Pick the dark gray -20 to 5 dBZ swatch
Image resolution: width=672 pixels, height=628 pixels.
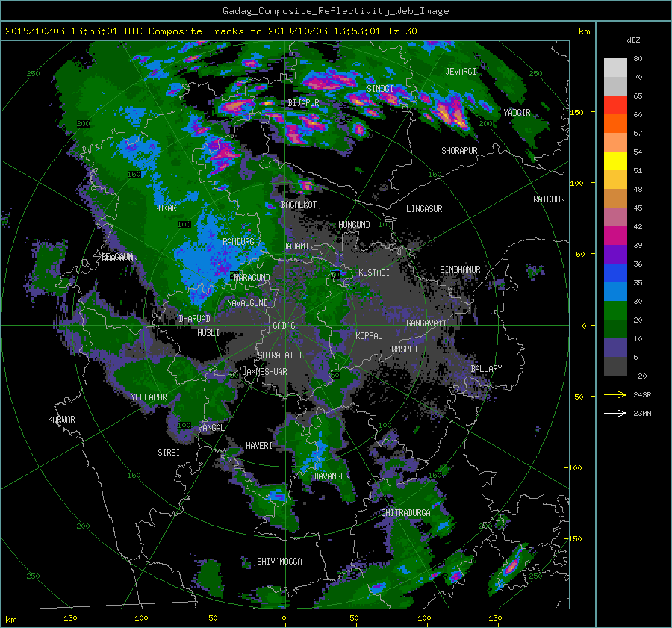[x=615, y=367]
